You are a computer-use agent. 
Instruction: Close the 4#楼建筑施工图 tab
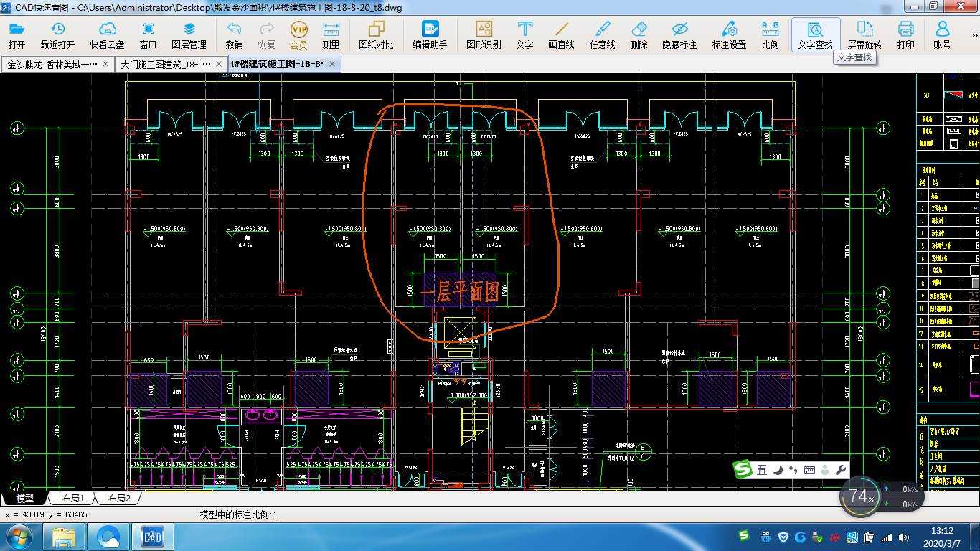point(333,64)
